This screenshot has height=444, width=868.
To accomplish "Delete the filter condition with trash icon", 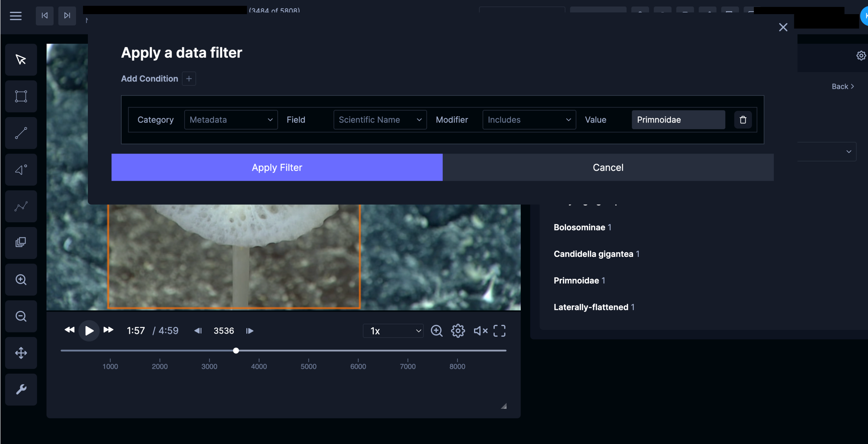I will point(743,120).
